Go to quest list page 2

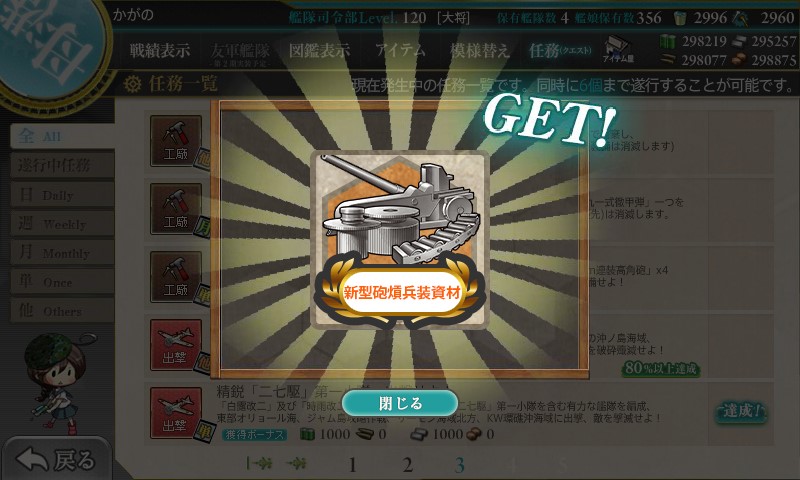coord(407,465)
